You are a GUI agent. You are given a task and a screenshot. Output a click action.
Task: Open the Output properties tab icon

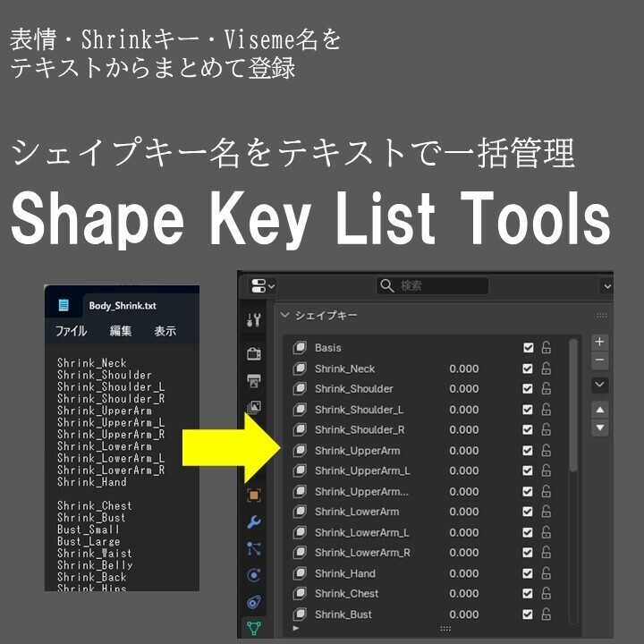click(x=254, y=381)
